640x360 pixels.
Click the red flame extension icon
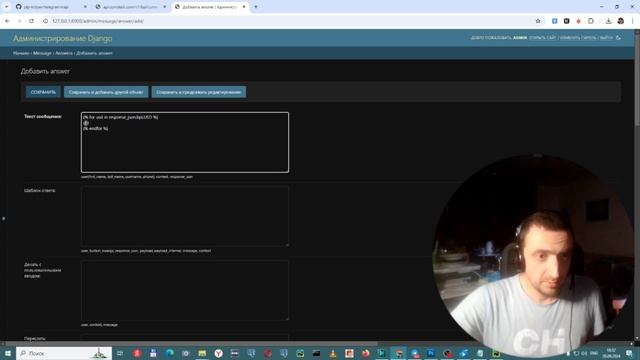578,21
